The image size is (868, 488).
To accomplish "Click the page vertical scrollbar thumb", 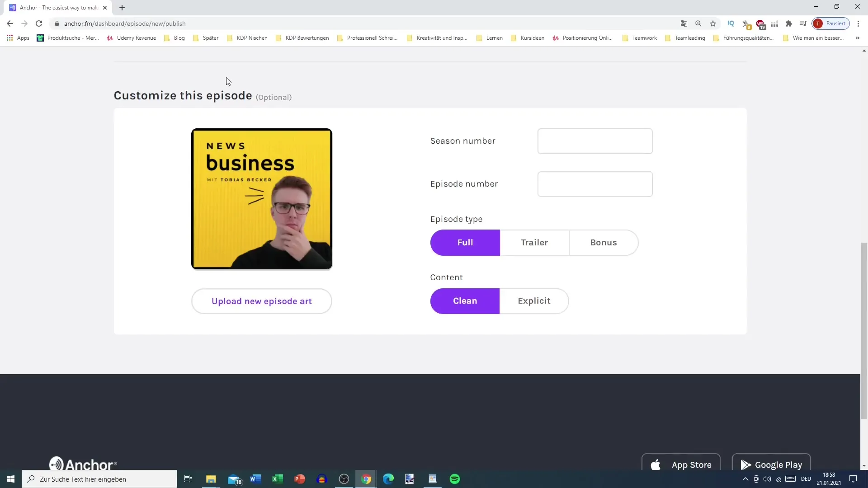I will [864, 331].
